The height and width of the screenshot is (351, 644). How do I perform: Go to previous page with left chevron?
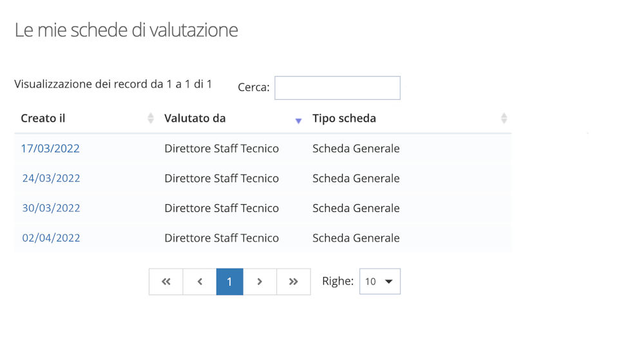click(200, 281)
